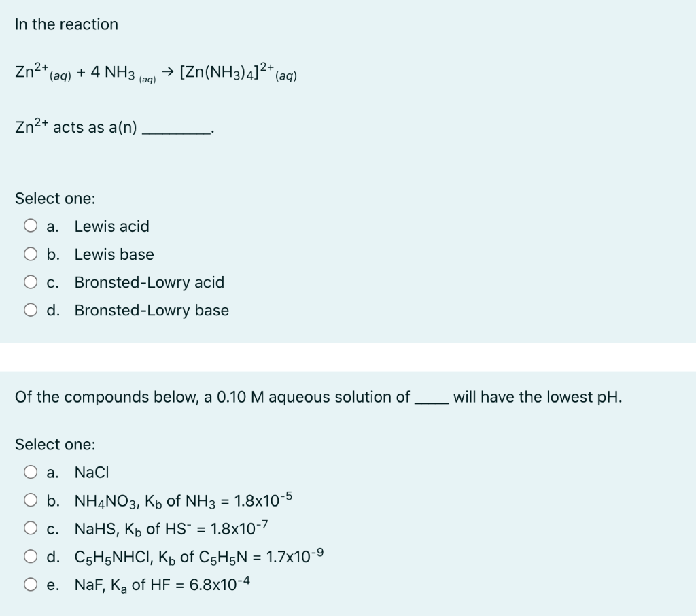Screen dimensions: 696x616
Task: Click the lowest pH question text
Action: [x=318, y=397]
